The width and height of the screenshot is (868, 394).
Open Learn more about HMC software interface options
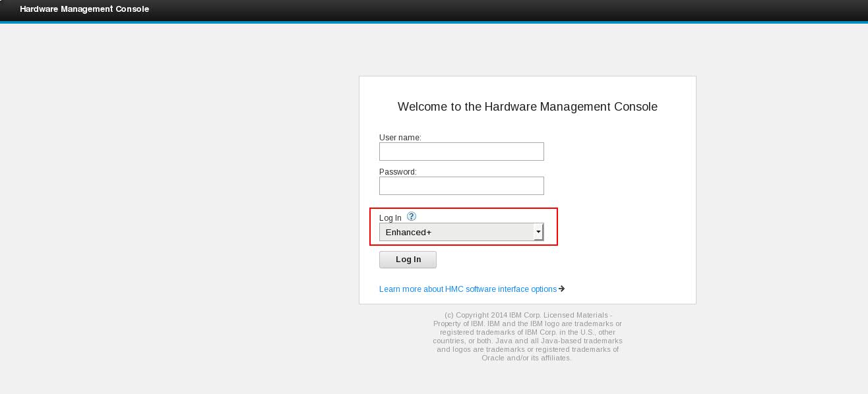472,289
